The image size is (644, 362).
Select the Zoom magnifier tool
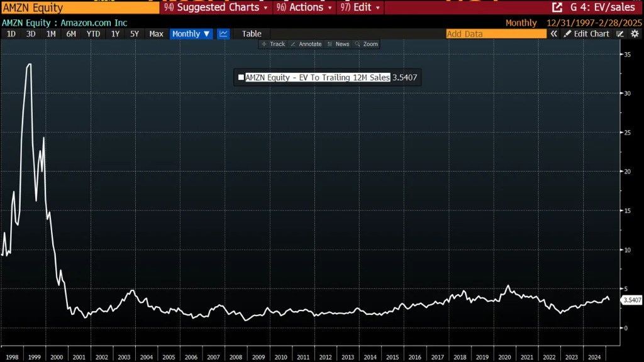pyautogui.click(x=367, y=44)
